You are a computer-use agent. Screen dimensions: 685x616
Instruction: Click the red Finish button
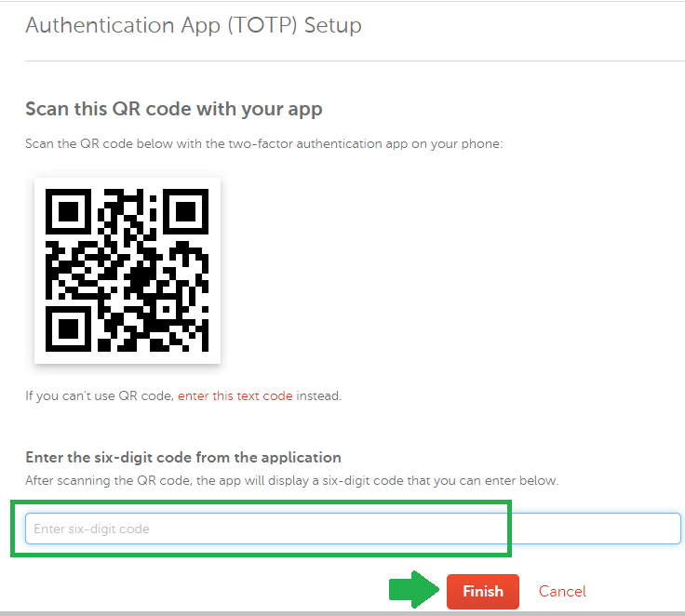pos(483,591)
